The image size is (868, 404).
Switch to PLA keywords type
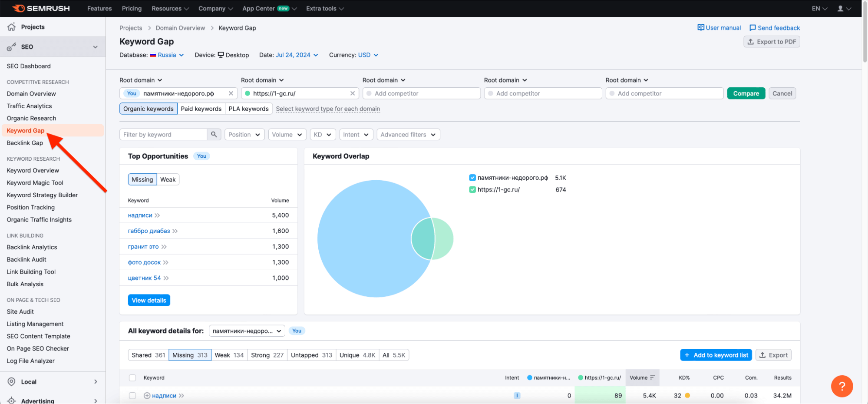click(248, 109)
